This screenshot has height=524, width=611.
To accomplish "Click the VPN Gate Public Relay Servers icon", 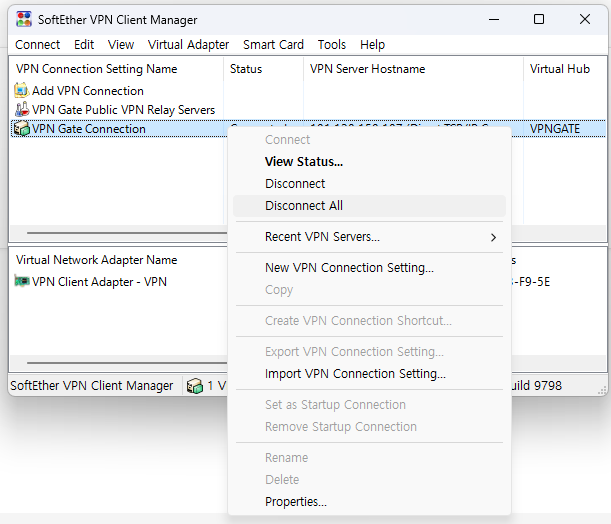I will click(x=22, y=109).
